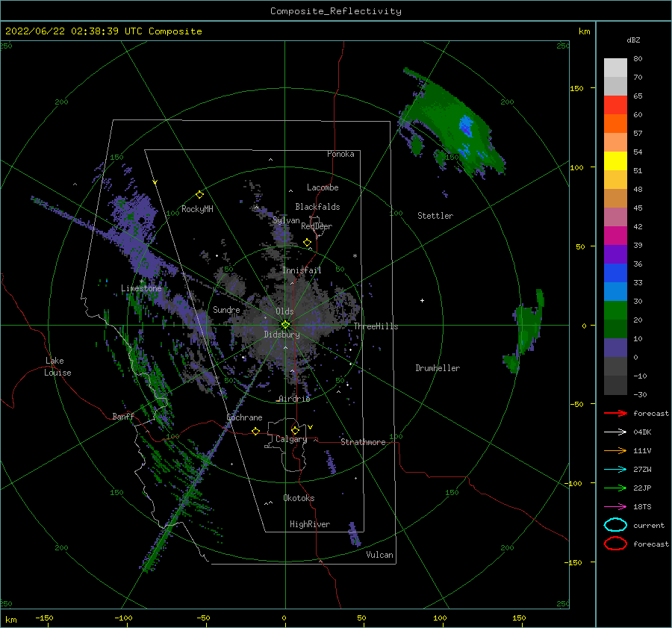This screenshot has width=672, height=628.
Task: Click the magenta 18TS arrow in legend
Action: 615,507
